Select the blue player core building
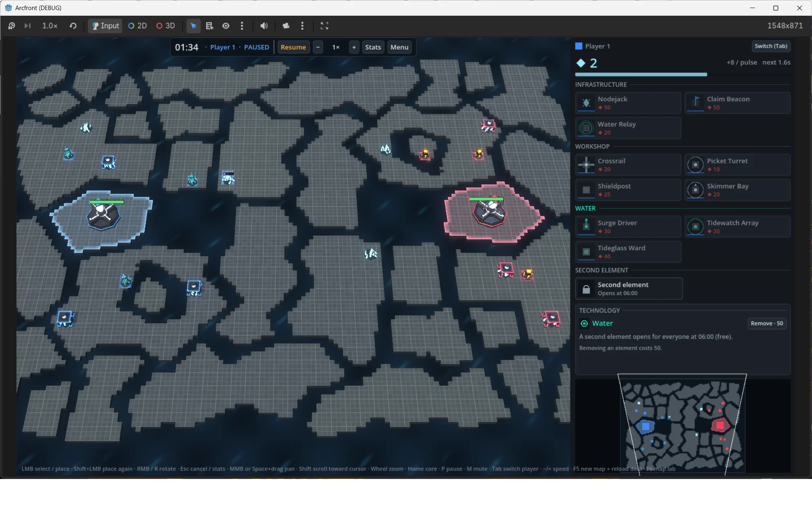812x510 pixels. [x=103, y=215]
